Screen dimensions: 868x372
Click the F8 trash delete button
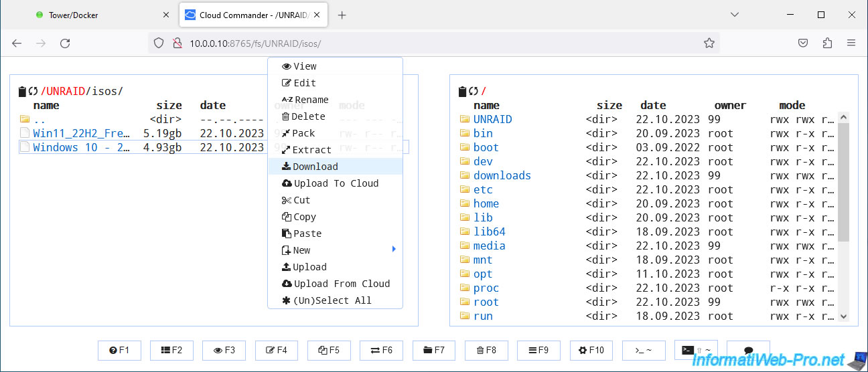click(486, 350)
